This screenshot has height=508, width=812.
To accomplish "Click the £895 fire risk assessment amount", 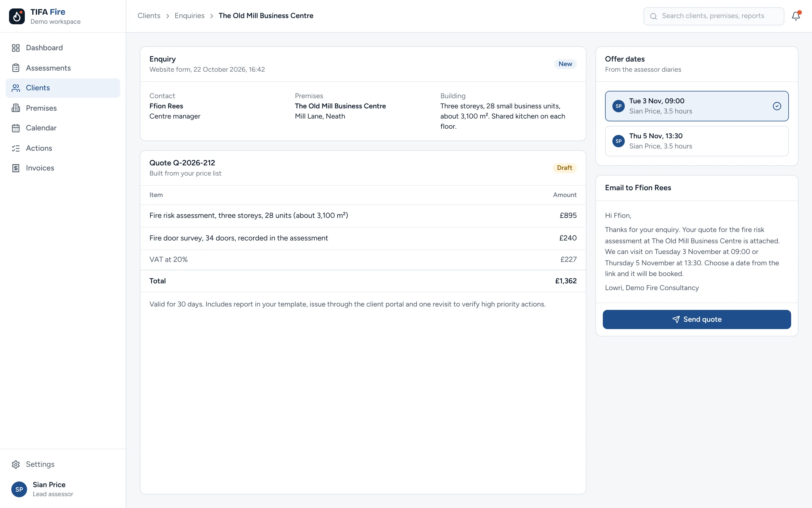I will tap(568, 216).
